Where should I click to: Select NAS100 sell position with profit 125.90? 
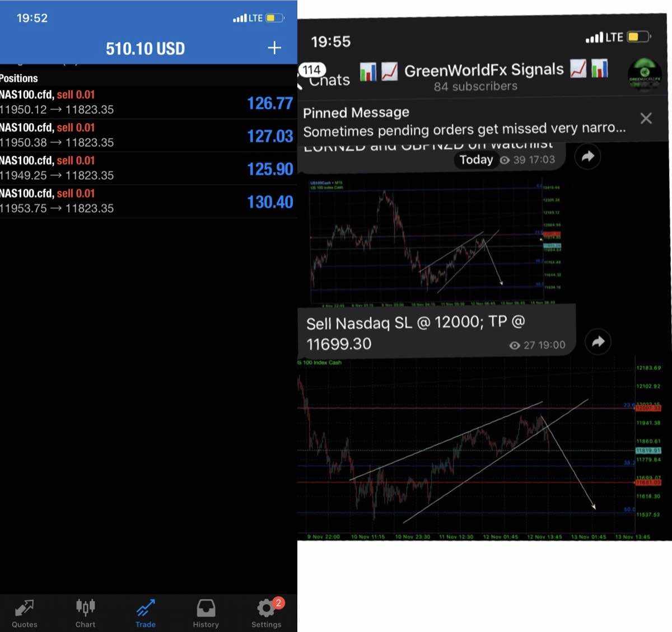coord(148,168)
